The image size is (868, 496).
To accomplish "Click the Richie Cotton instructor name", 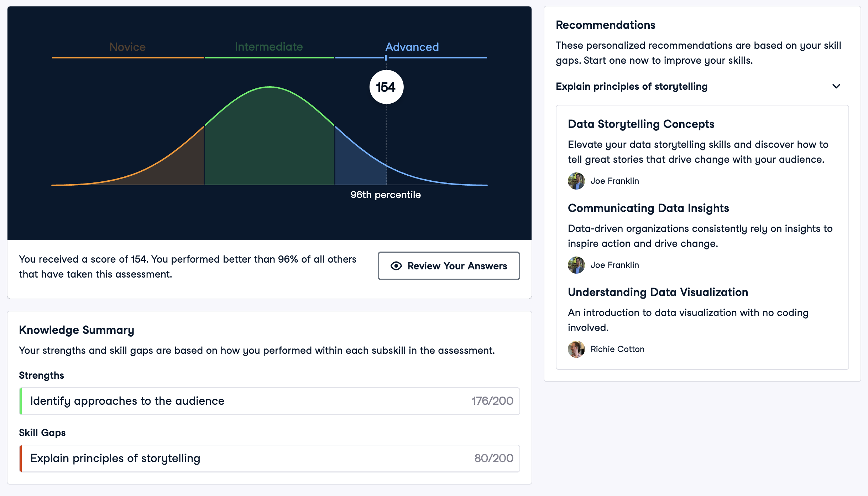I will tap(617, 349).
